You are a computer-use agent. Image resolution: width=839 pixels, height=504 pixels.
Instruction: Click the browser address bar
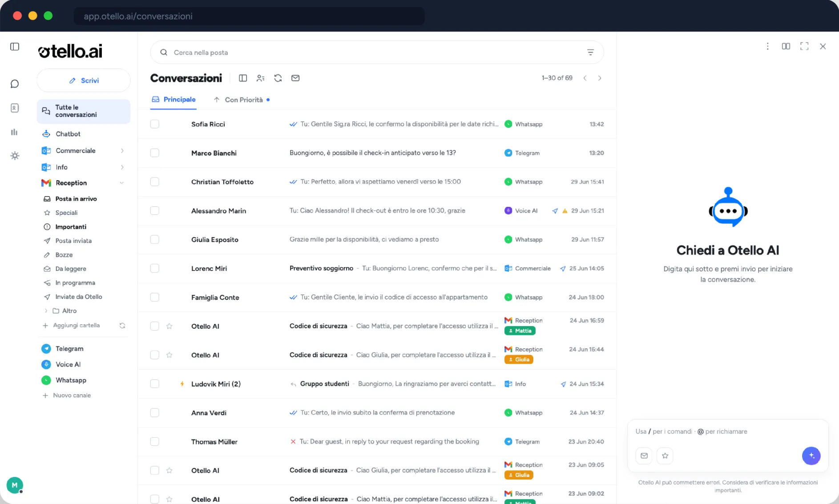point(249,16)
